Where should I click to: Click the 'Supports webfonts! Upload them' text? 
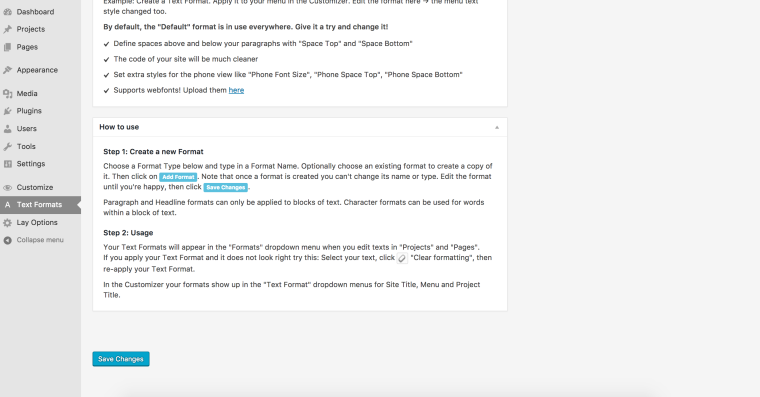pos(170,90)
